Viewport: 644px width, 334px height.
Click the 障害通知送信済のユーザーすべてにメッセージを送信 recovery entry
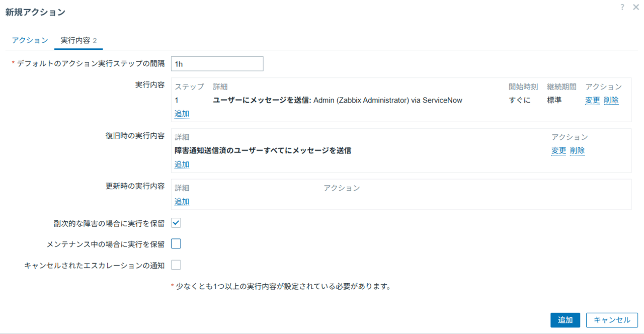[x=263, y=150]
